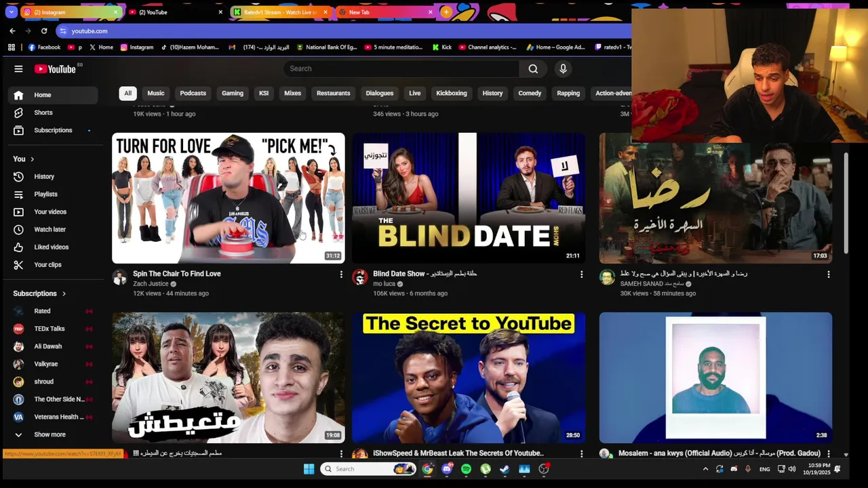
Task: Select the KSI filter chip
Action: pos(264,94)
